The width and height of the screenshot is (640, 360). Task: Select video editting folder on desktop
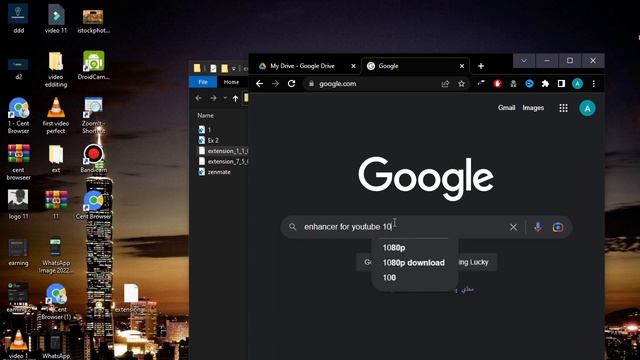tap(56, 69)
